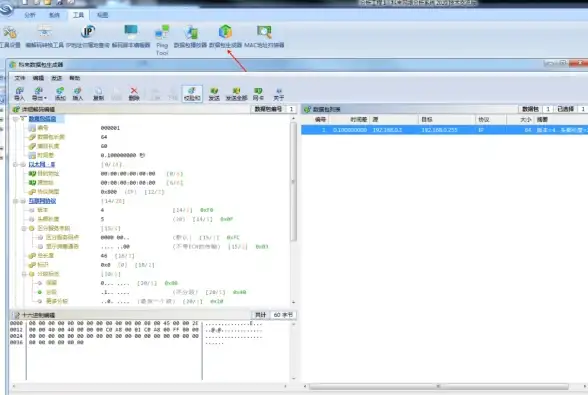Sort packet list by 源 column
This screenshot has height=395, width=588.
(394, 120)
